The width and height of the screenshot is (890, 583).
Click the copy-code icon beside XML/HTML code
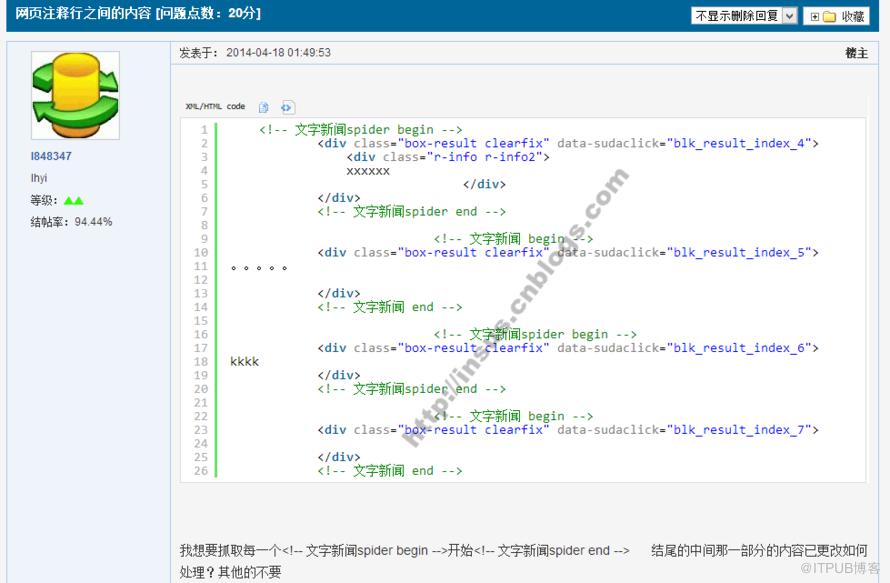[x=263, y=107]
